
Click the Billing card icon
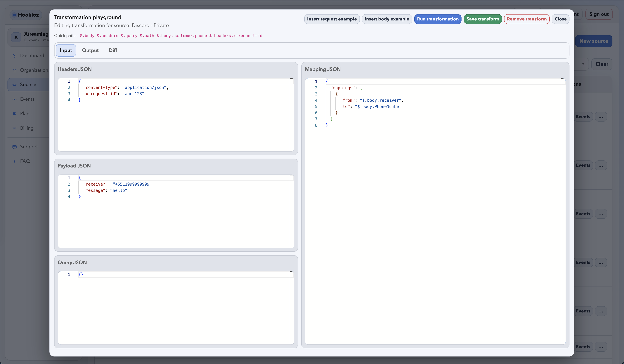[14, 128]
